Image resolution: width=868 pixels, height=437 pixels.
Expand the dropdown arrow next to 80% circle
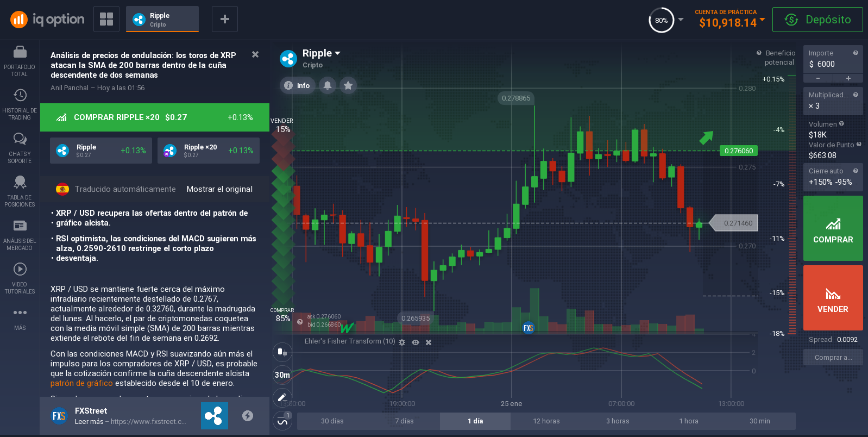(681, 20)
